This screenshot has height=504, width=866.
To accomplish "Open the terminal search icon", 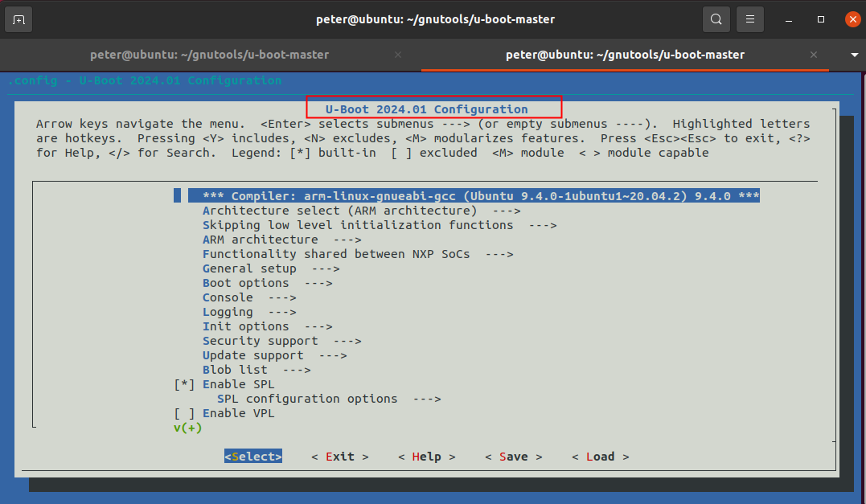I will coord(715,19).
